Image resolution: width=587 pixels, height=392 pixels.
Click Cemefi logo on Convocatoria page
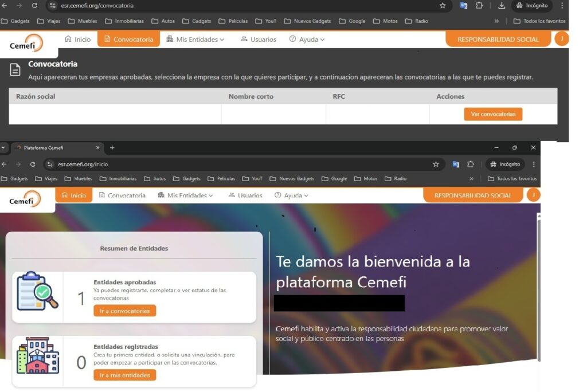26,44
